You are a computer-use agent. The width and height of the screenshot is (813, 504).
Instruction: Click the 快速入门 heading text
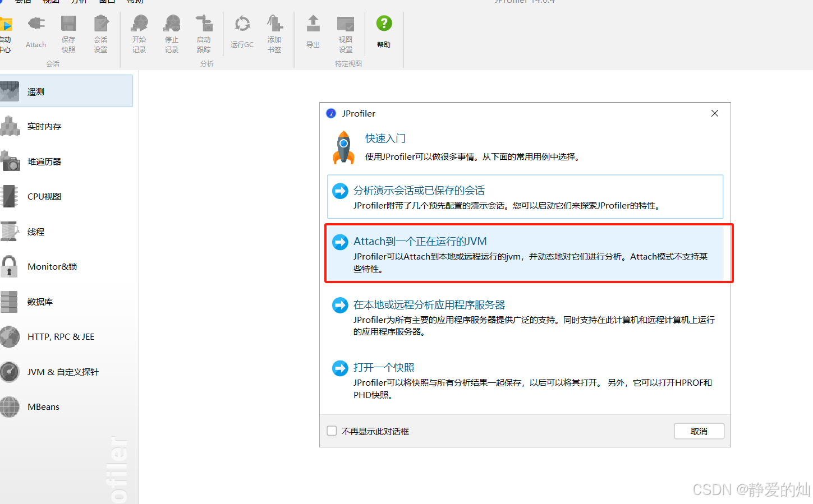(x=385, y=138)
